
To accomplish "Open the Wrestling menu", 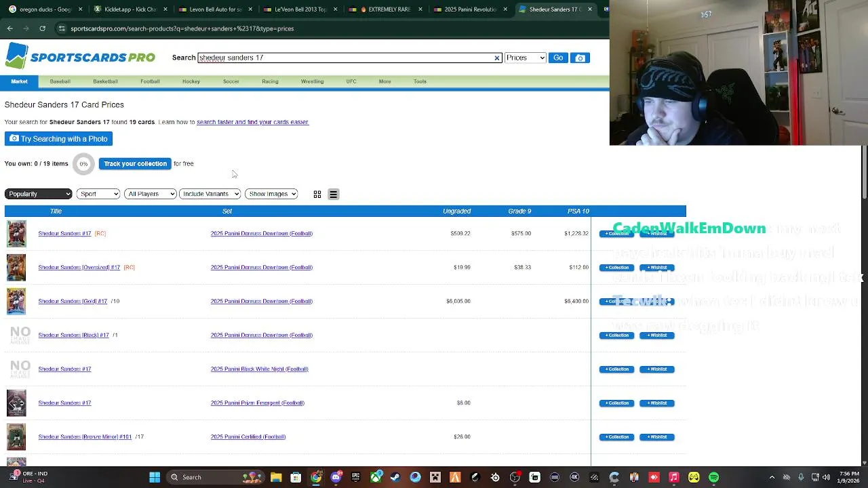I will click(312, 81).
